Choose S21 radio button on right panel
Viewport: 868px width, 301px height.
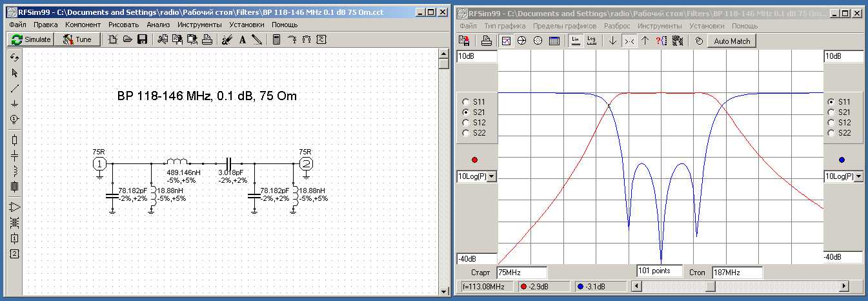tap(831, 112)
